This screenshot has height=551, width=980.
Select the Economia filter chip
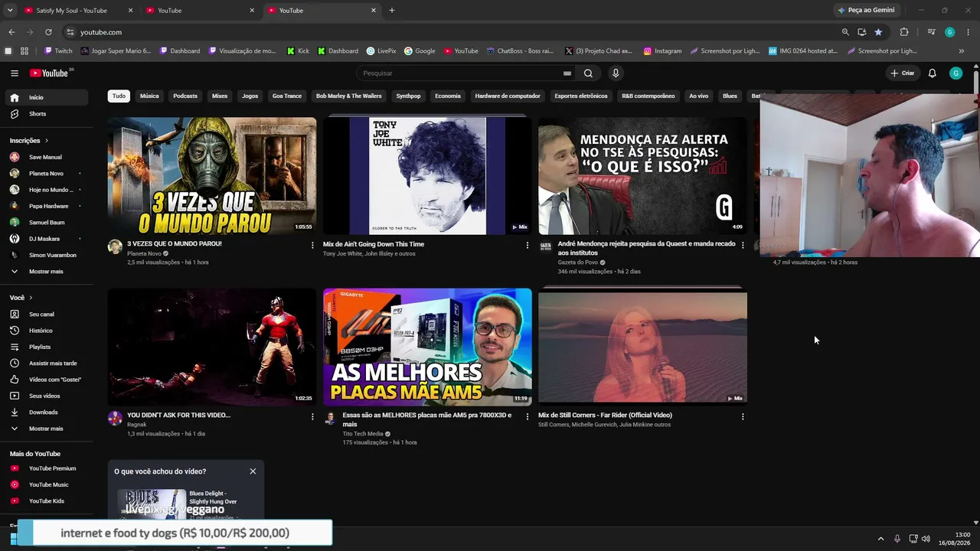coord(448,96)
